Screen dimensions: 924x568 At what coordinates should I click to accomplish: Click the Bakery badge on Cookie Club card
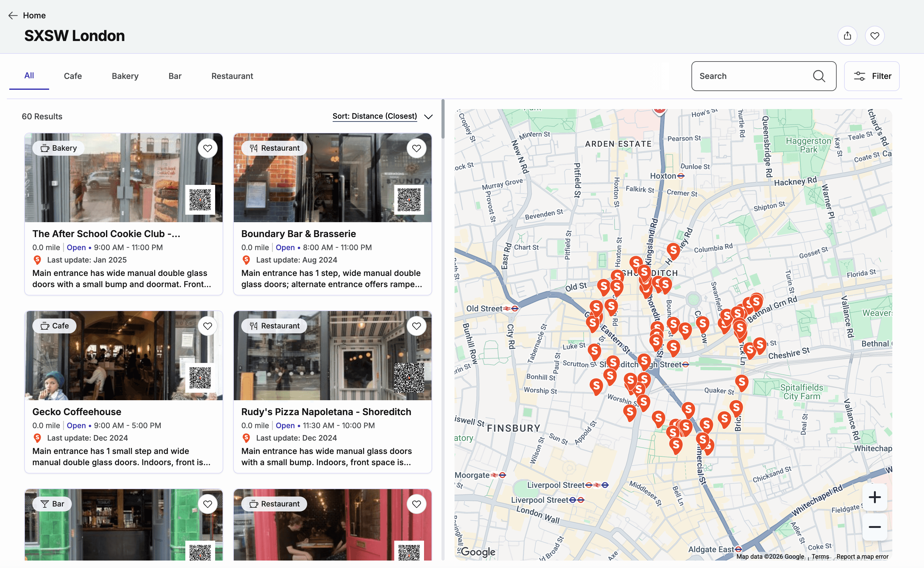(58, 148)
